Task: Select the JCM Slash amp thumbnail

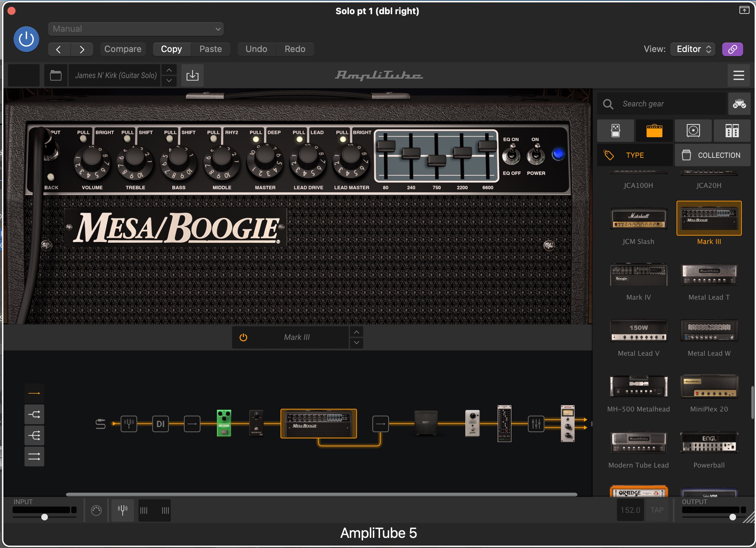Action: click(x=638, y=219)
